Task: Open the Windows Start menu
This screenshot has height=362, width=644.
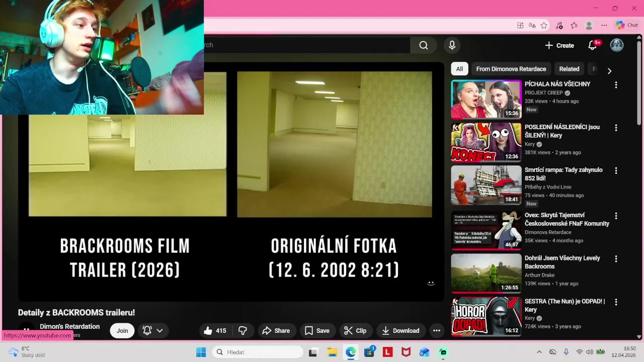Action: (x=201, y=352)
